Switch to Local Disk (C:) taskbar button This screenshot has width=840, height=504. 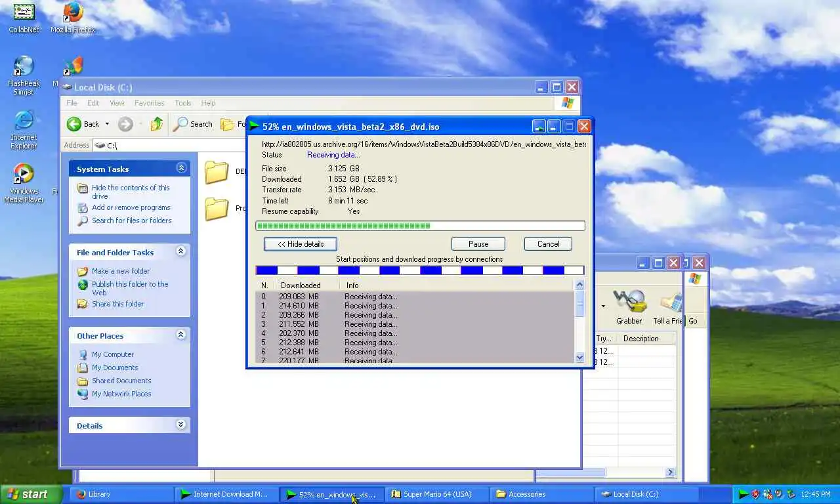(x=647, y=494)
